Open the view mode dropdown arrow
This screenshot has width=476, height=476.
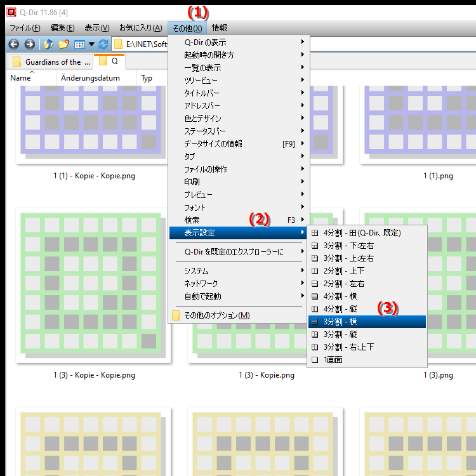click(x=91, y=44)
